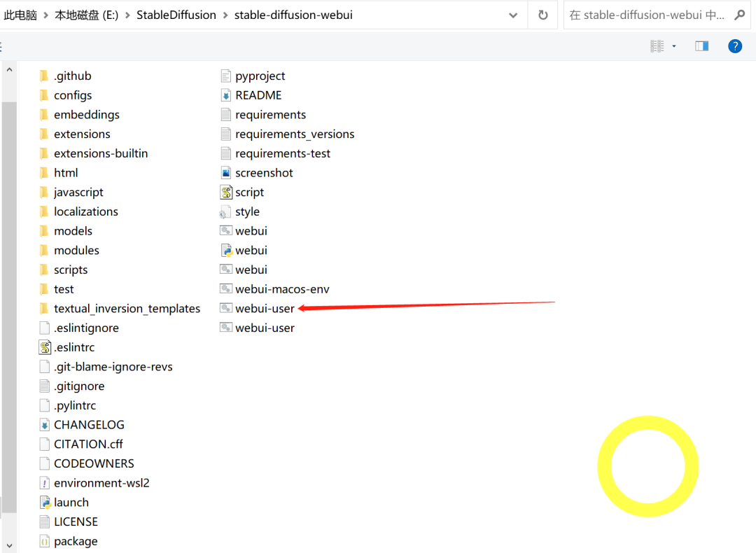Screen dimensions: 756x553
Task: Click the search magnifier icon
Action: 740,15
